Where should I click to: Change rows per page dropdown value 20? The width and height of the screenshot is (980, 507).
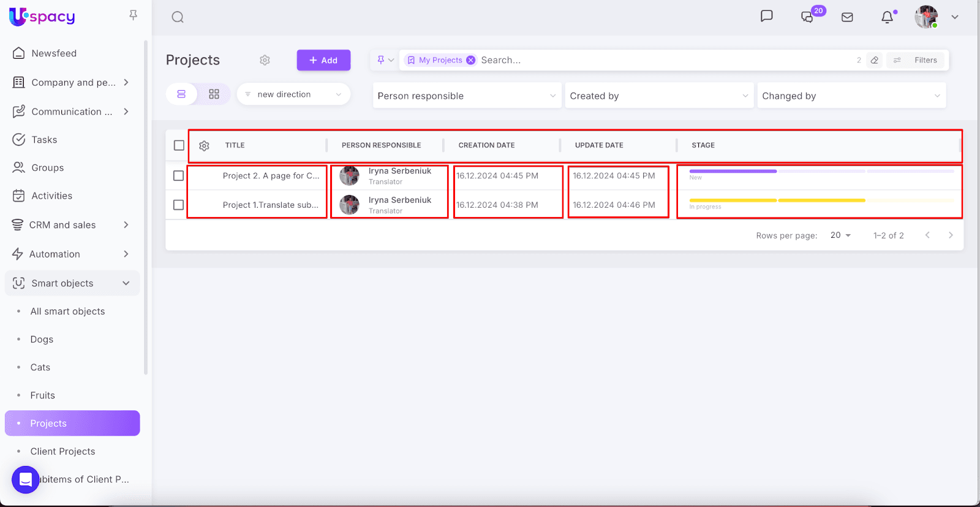click(x=840, y=235)
